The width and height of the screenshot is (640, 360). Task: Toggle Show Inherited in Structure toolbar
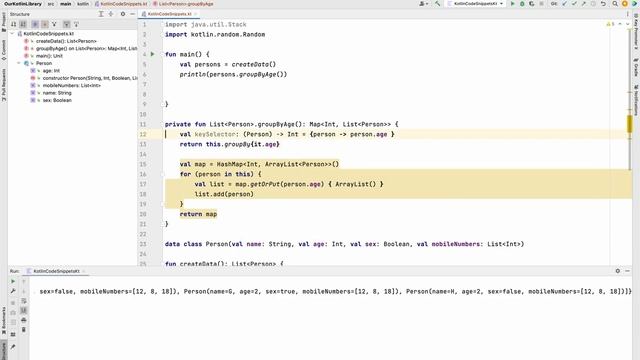pyautogui.click(x=54, y=24)
